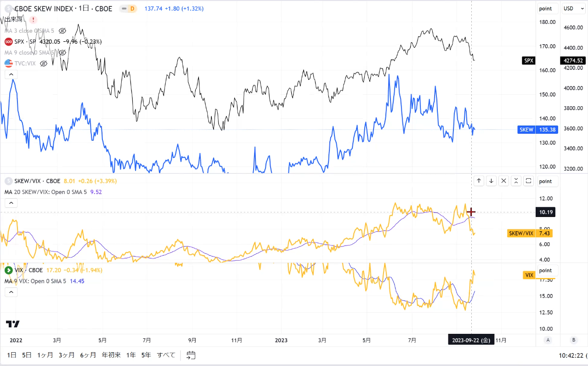Collapse the VIX pane legend chevron
This screenshot has width=588, height=366.
[11, 292]
